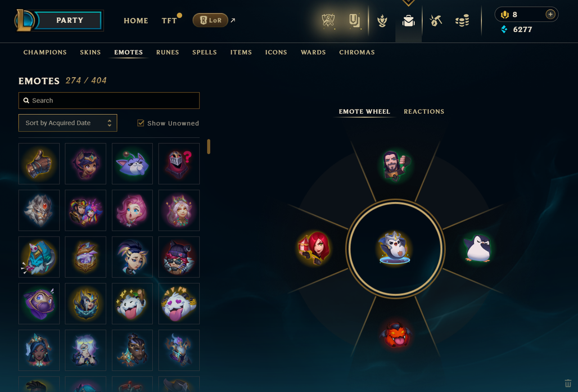Screen dimensions: 578x392
Task: Click the Party button
Action: click(x=69, y=20)
